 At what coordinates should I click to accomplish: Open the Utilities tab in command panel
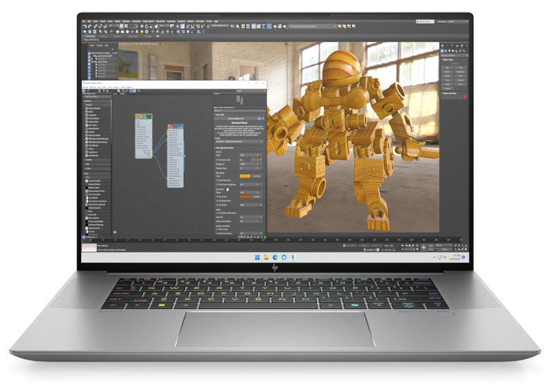[x=467, y=45]
